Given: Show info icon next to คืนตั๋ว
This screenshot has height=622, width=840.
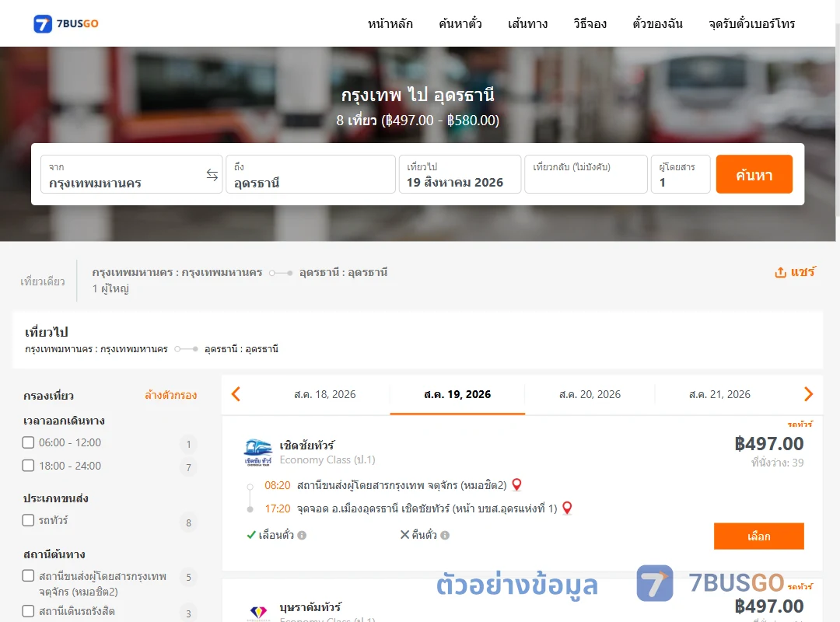Looking at the screenshot, I should click(445, 535).
